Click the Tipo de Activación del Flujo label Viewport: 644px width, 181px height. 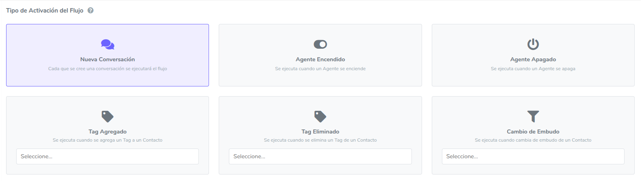point(45,11)
